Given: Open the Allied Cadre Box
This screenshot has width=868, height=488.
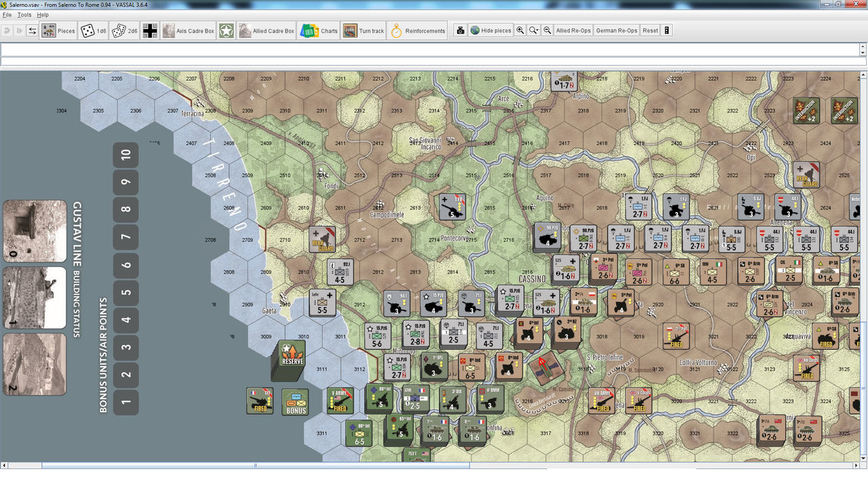Looking at the screenshot, I should pos(266,30).
